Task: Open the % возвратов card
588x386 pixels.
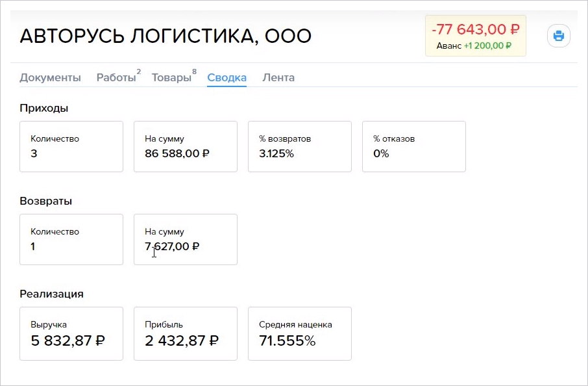Action: point(300,146)
